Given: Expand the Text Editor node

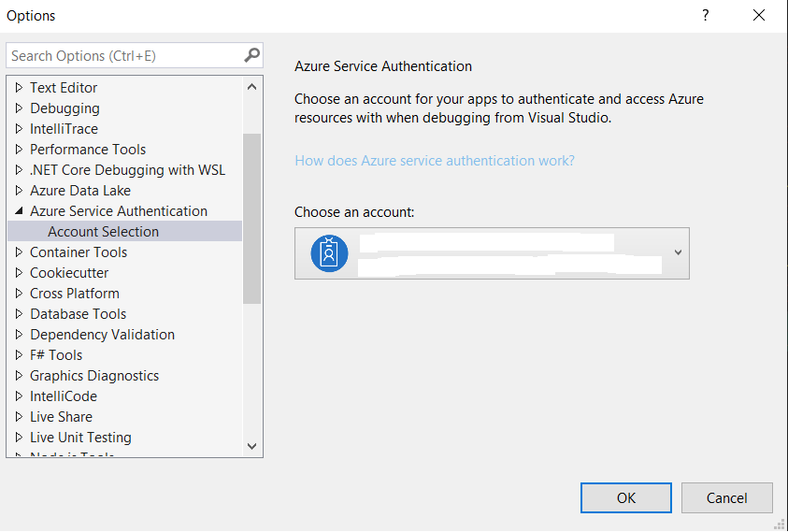Looking at the screenshot, I should (x=19, y=88).
